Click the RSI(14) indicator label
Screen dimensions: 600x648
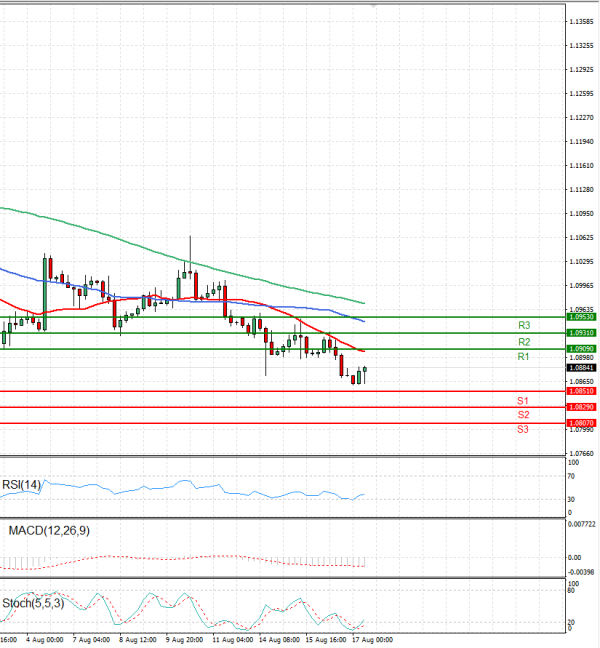[21, 484]
